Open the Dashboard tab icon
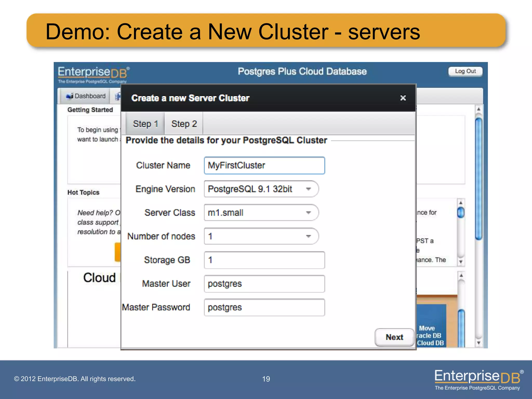This screenshot has height=399, width=532. click(x=69, y=96)
